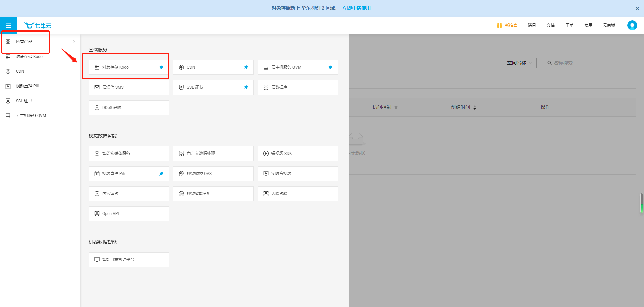This screenshot has height=307, width=644.
Task: Click the Open API icon
Action: point(97,214)
